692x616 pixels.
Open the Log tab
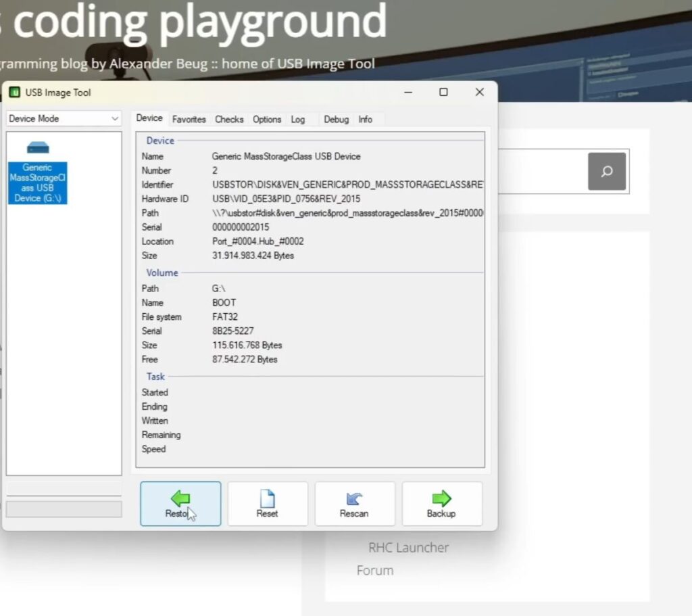point(298,119)
